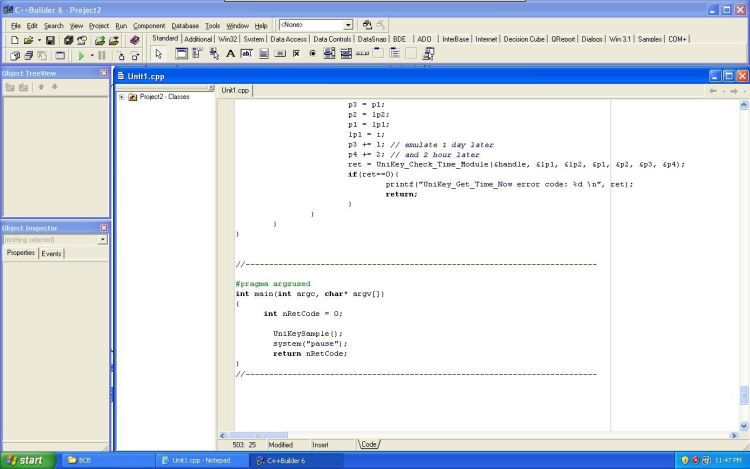The image size is (750, 469).
Task: Open the Object Inspector component selector dropdown
Action: [x=103, y=240]
